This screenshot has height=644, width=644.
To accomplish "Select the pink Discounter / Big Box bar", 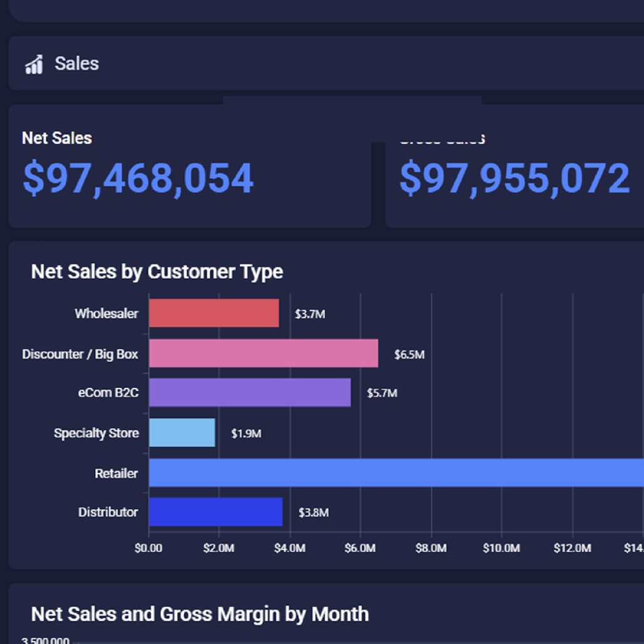I will pos(263,353).
